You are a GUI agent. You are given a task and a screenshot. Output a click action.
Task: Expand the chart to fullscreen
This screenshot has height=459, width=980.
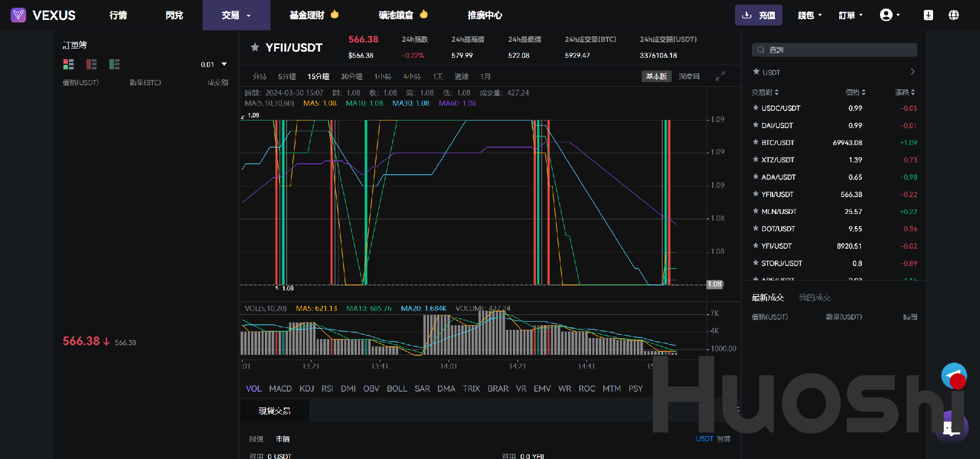[x=720, y=77]
